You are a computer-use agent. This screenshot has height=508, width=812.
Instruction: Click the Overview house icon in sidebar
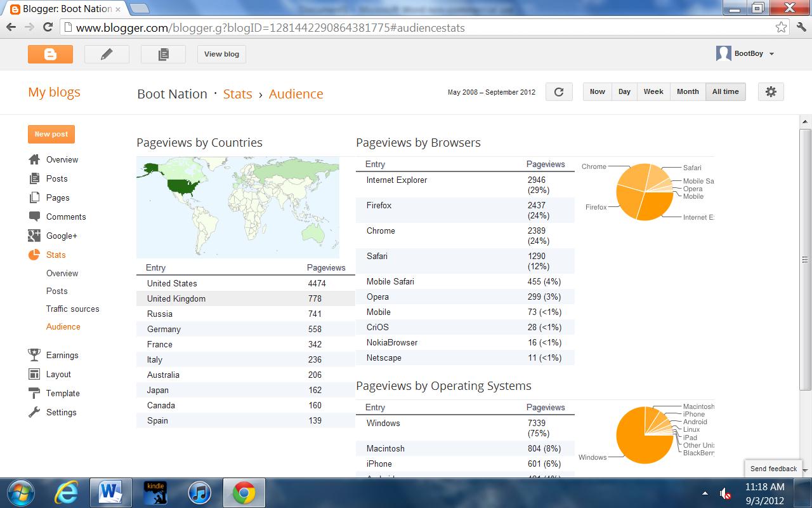click(x=34, y=159)
